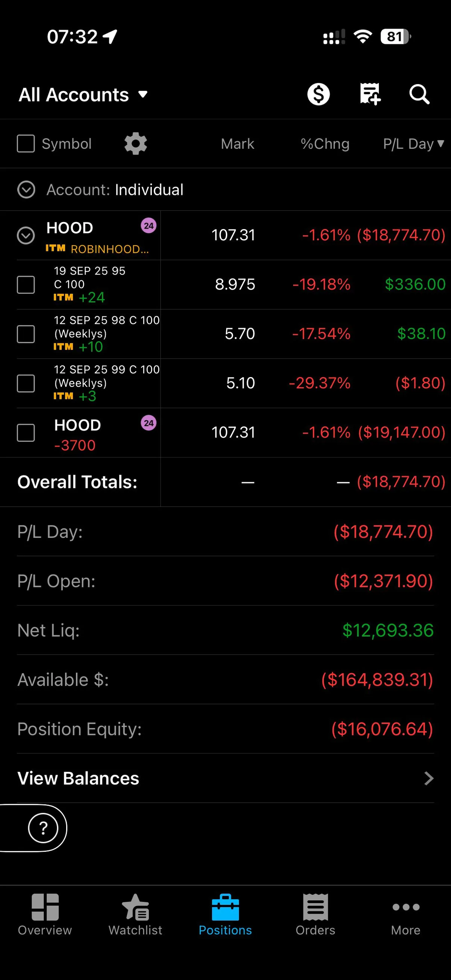Open the Watchlist tab
Viewport: 451px width, 980px height.
click(136, 915)
